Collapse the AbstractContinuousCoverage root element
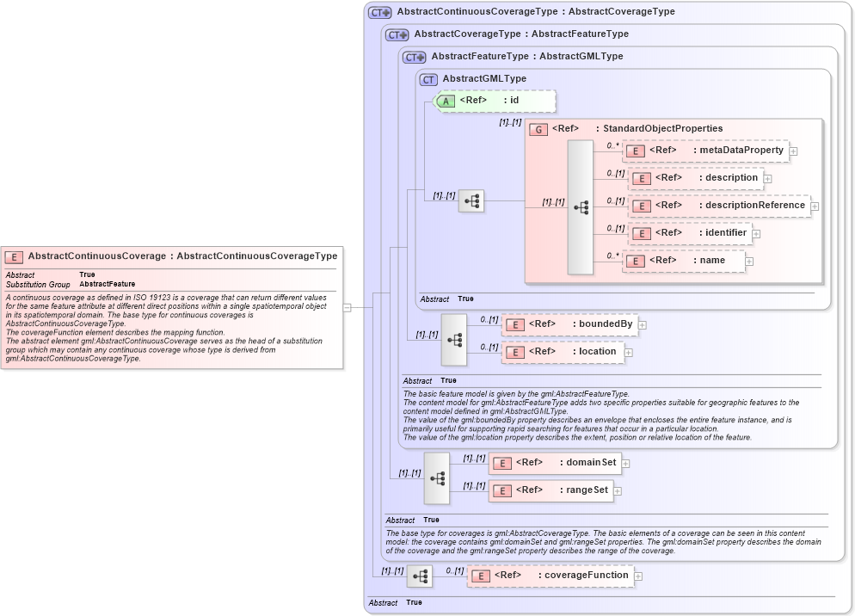 pos(347,308)
